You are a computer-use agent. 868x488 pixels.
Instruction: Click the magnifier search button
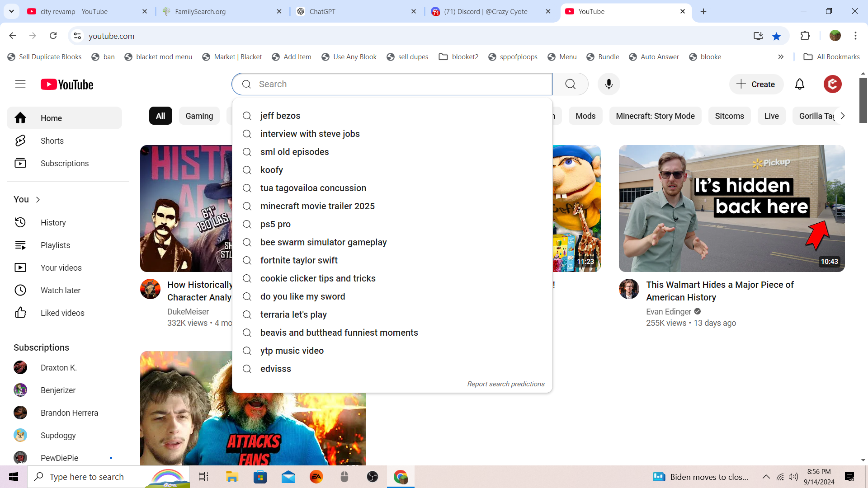570,84
